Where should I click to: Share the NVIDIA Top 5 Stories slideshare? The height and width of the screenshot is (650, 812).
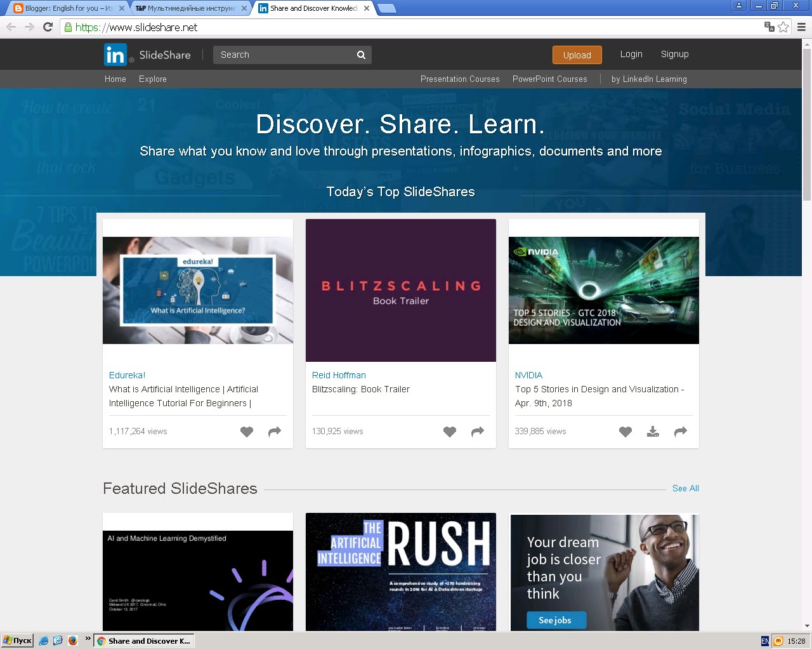(x=681, y=432)
